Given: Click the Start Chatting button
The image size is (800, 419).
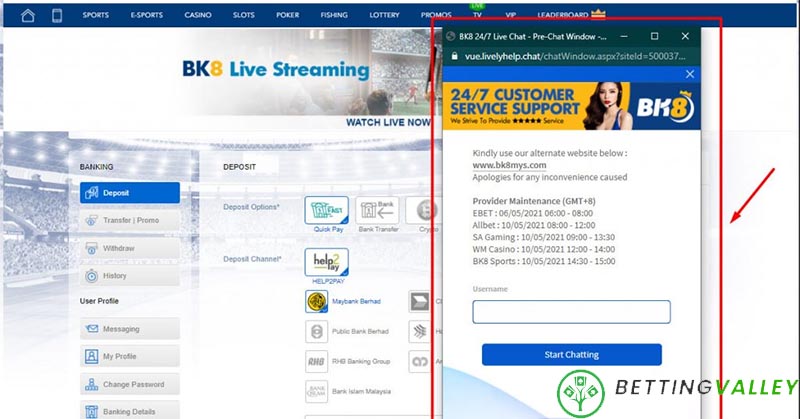Looking at the screenshot, I should point(571,355).
